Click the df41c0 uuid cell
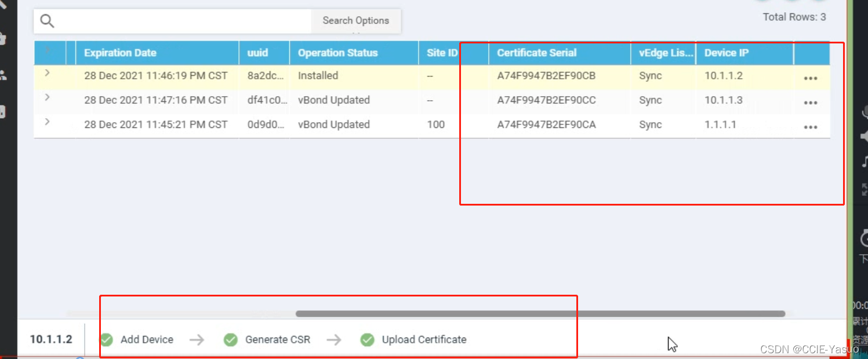This screenshot has height=359, width=868. [x=267, y=100]
